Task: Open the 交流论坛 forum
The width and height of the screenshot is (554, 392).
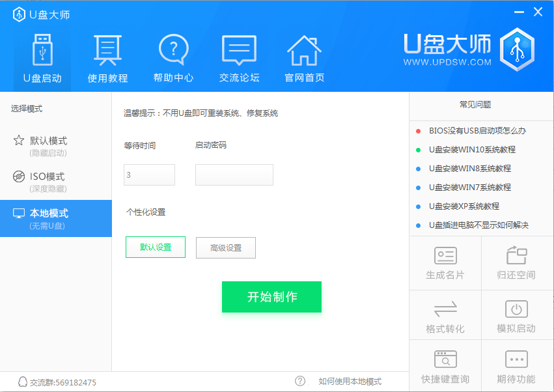Action: [x=239, y=59]
